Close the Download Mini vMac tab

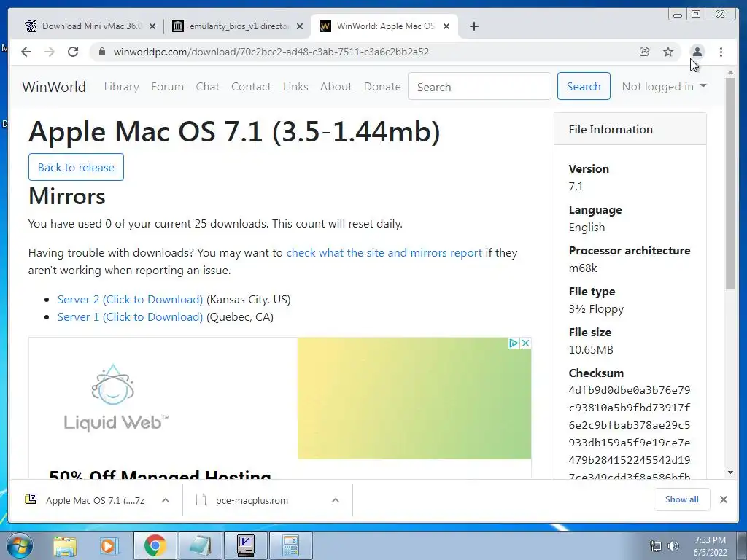pos(152,27)
